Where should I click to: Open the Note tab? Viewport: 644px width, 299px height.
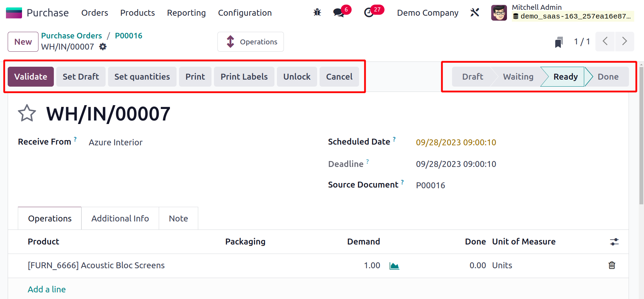point(178,219)
